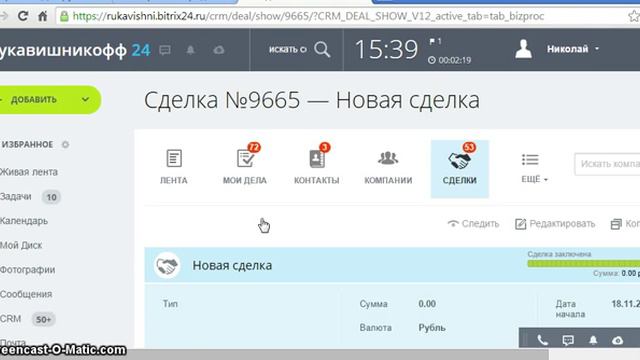Reload the page with browser refresh icon
Image resolution: width=640 pixels, height=360 pixels.
[x=23, y=16]
